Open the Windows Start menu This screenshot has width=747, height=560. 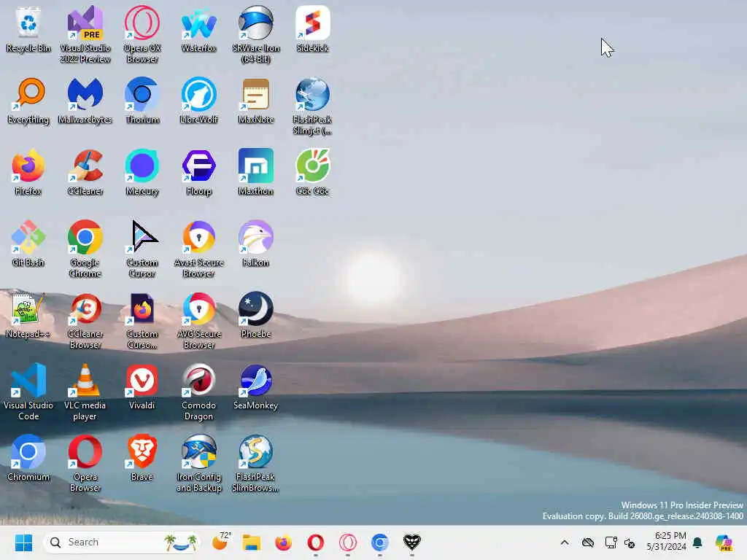[23, 542]
